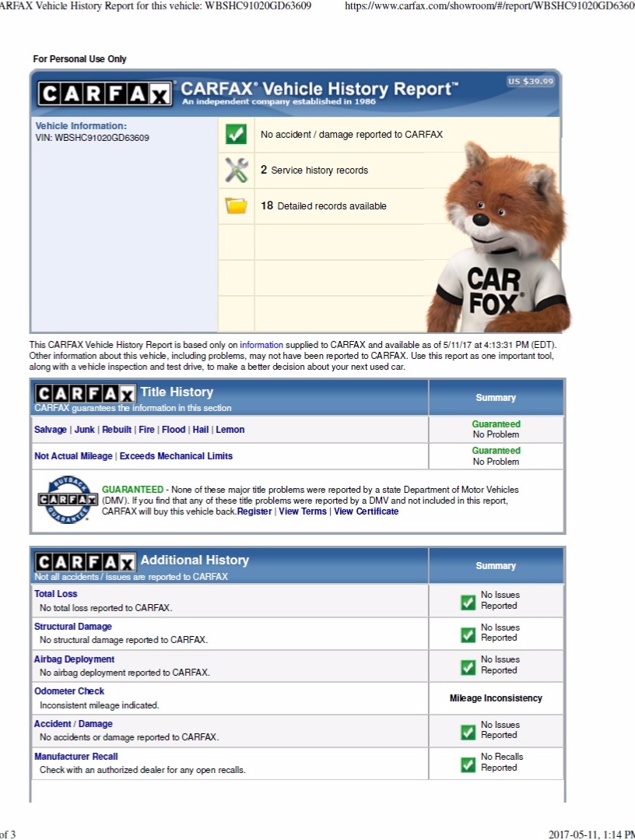Click the View Certificate link
Image resolution: width=635 pixels, height=840 pixels.
coord(367,511)
